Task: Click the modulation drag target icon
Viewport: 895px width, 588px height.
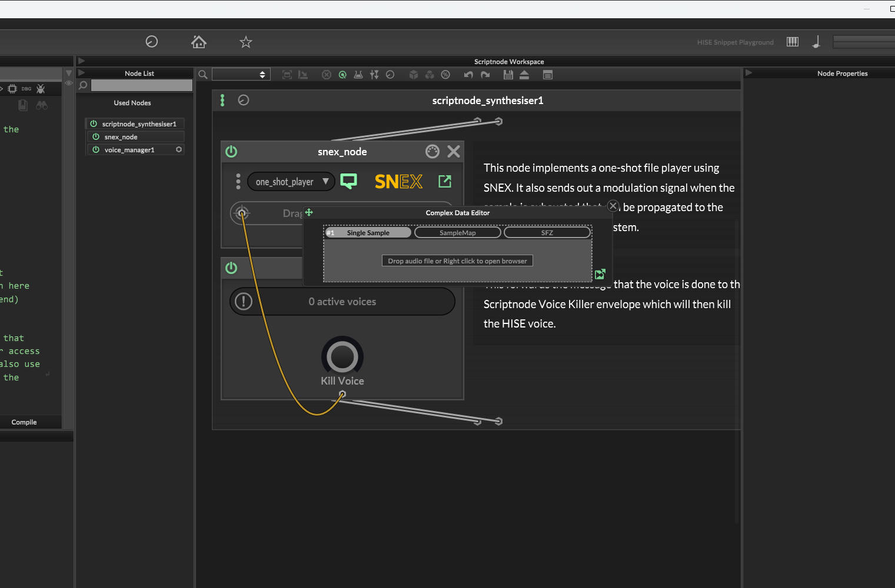Action: 242,213
